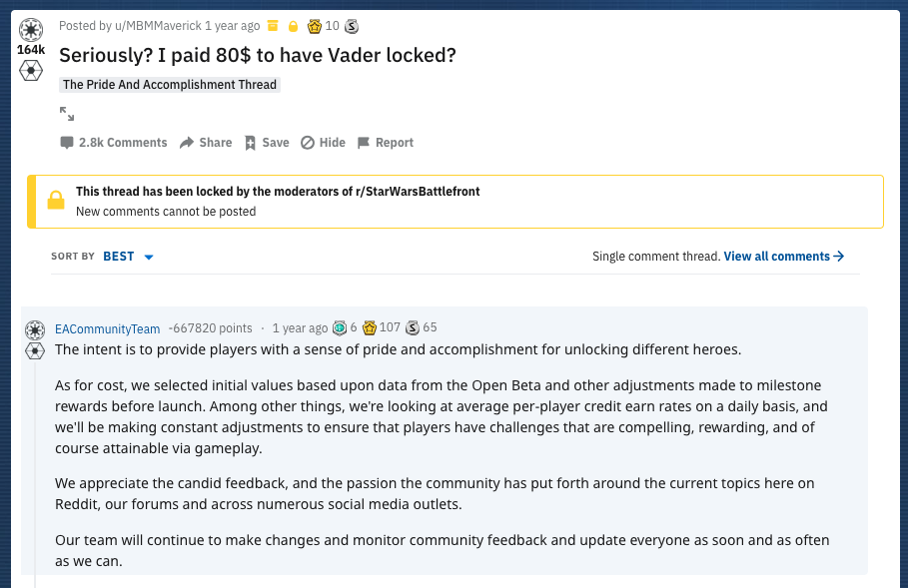Upvote the EACommunityTeam comment

(35, 329)
